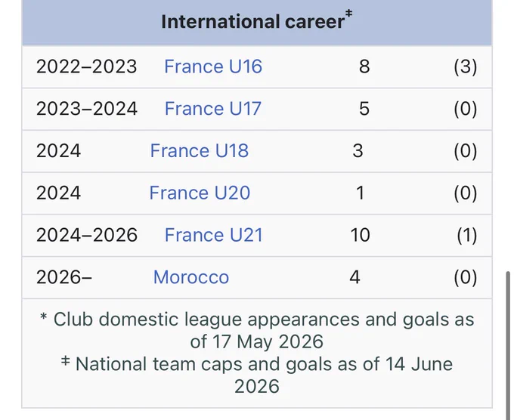
Task: Open the France U17 team link
Action: 213,109
